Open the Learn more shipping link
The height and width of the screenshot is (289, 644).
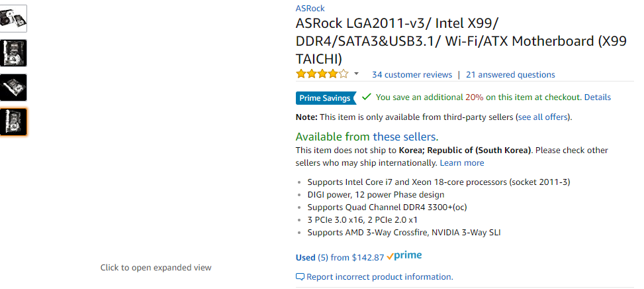tap(462, 163)
